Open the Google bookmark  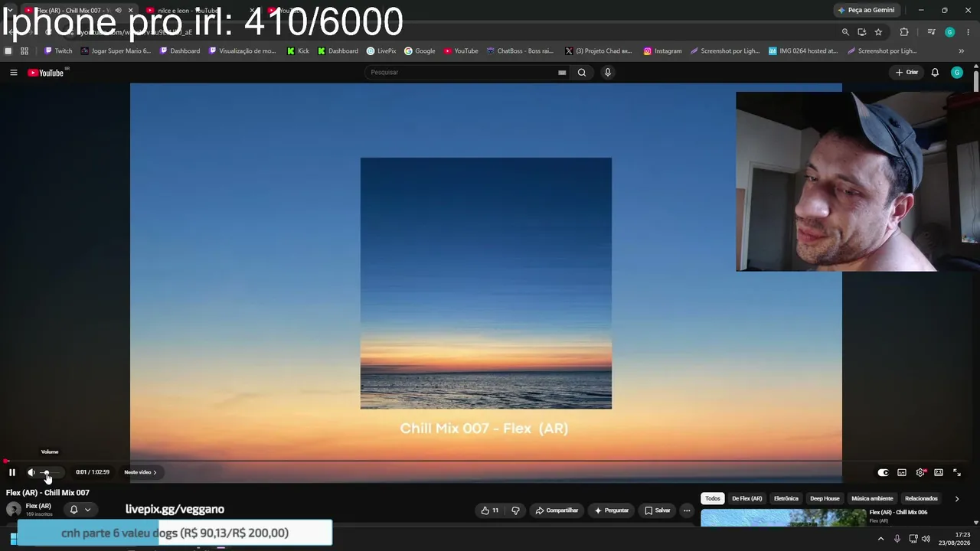click(420, 51)
